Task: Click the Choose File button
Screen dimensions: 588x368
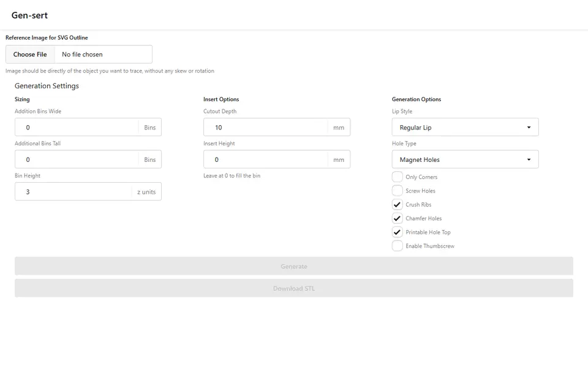Action: pyautogui.click(x=30, y=55)
